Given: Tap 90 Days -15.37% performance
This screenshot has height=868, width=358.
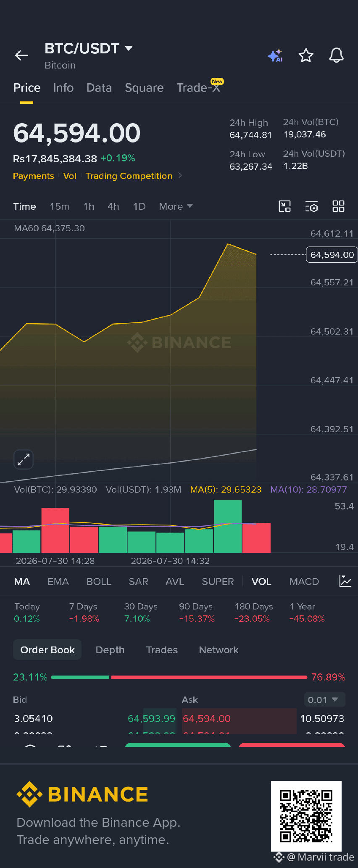Looking at the screenshot, I should tap(197, 612).
